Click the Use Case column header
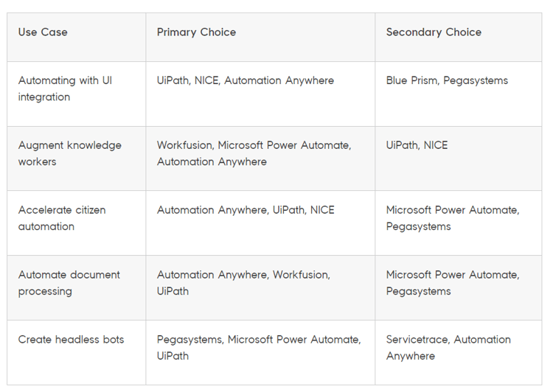 click(76, 38)
